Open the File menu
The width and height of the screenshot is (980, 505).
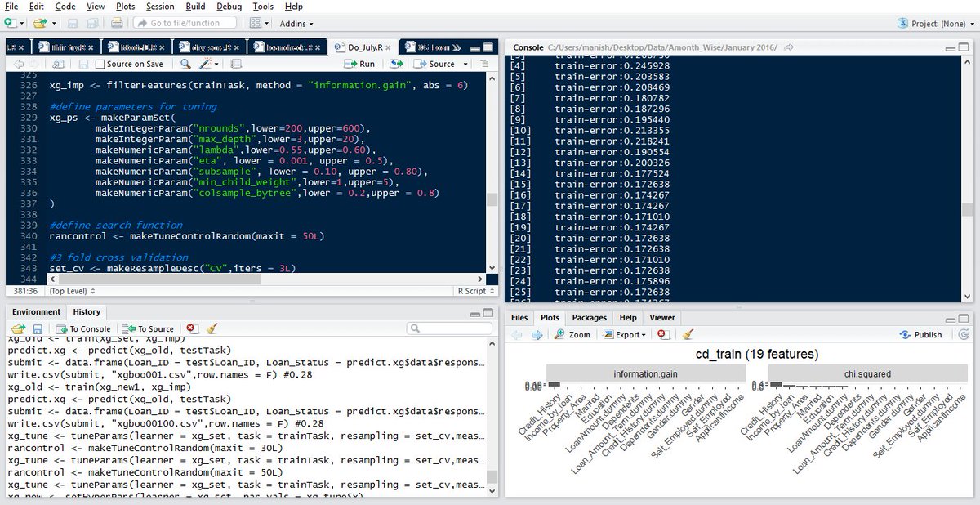(11, 7)
